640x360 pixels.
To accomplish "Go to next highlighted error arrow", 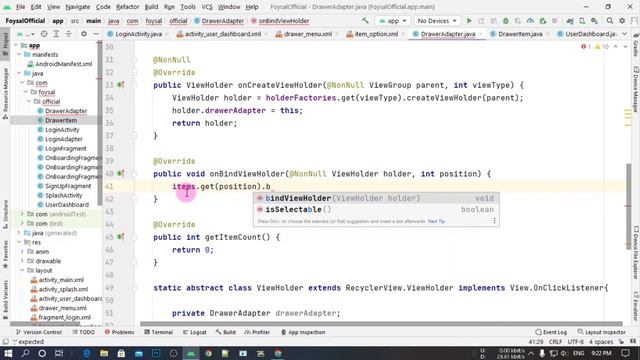I will [x=625, y=47].
